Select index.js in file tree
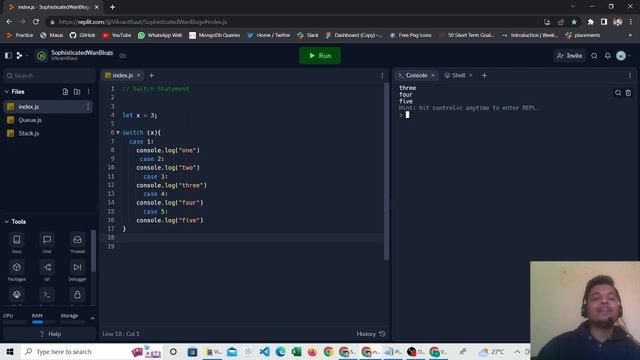Viewport: 640px width, 360px height. (48, 107)
